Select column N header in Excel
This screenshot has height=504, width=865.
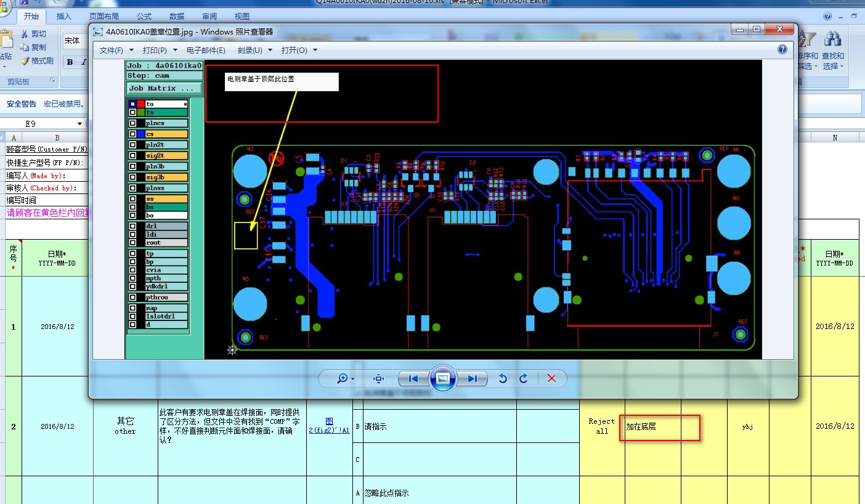pyautogui.click(x=835, y=137)
